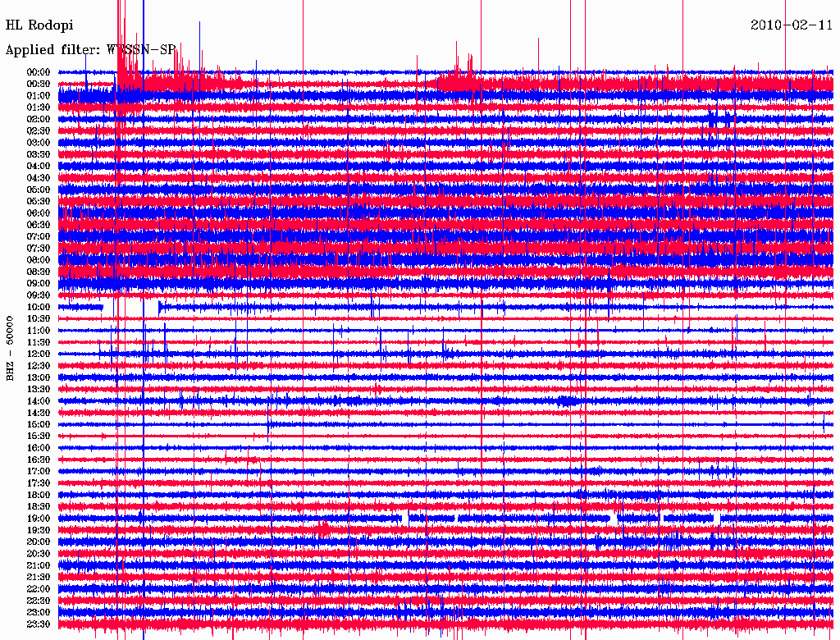Select the 17:00 time label

pyautogui.click(x=39, y=472)
